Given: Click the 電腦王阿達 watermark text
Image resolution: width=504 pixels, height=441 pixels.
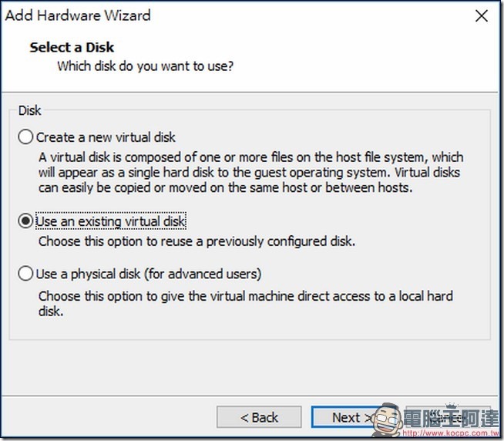Looking at the screenshot, I should (x=451, y=418).
